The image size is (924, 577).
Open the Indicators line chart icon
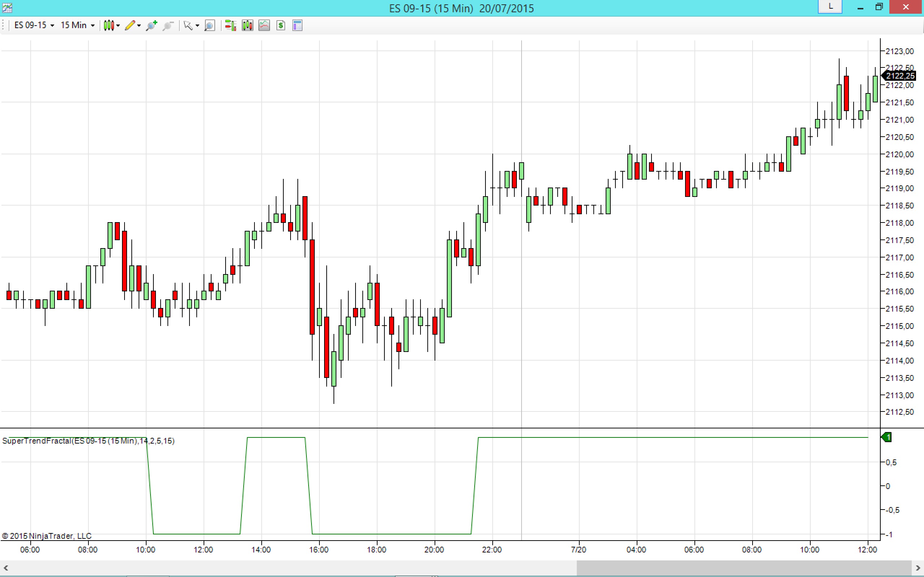tap(264, 26)
